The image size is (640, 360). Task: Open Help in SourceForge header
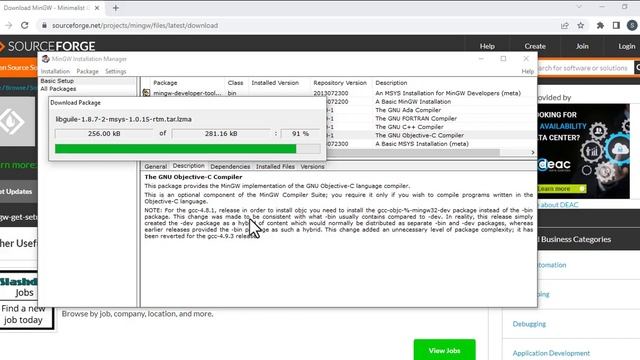pos(487,46)
